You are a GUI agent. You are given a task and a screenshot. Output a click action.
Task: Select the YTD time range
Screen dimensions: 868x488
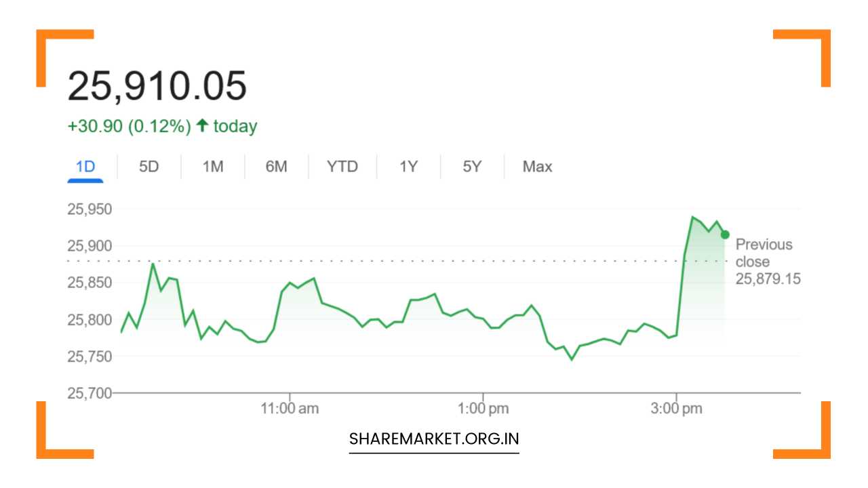(342, 167)
